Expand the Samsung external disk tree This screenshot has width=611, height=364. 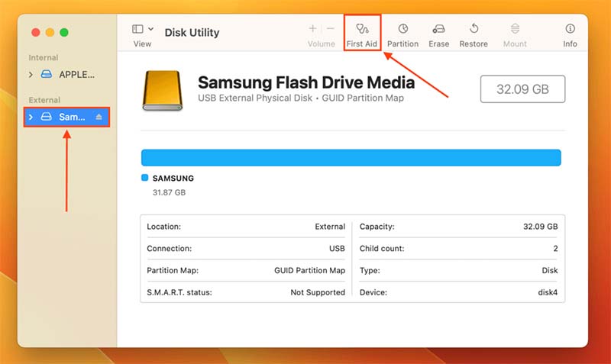tap(31, 117)
